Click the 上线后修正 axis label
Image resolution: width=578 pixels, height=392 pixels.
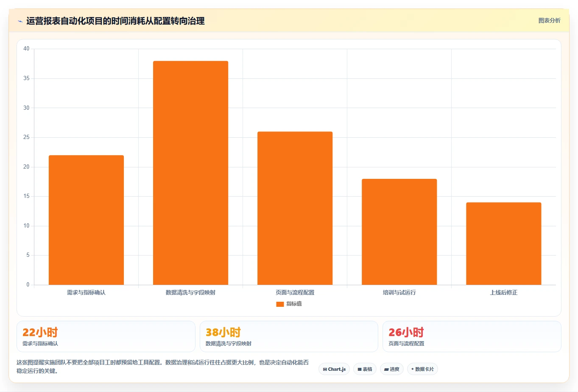point(503,292)
